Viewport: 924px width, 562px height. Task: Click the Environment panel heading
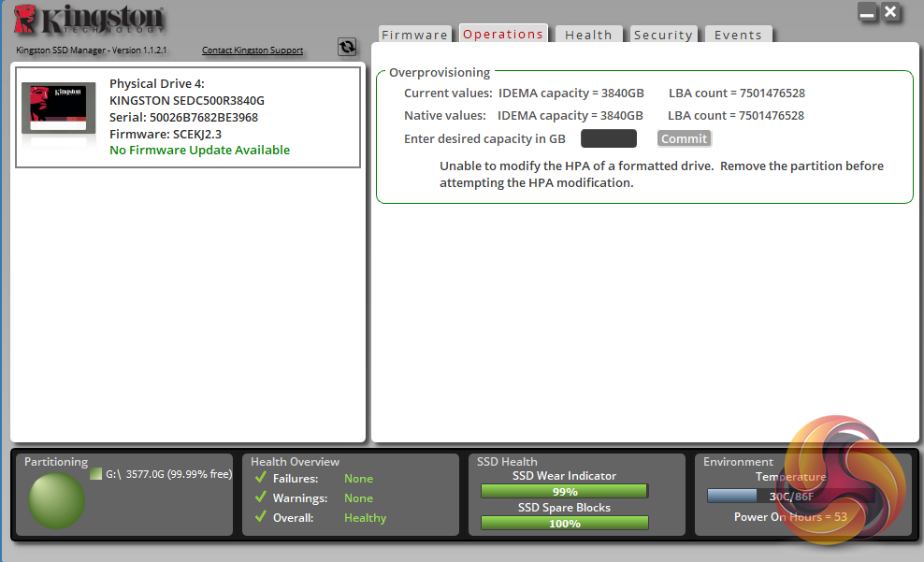(738, 462)
